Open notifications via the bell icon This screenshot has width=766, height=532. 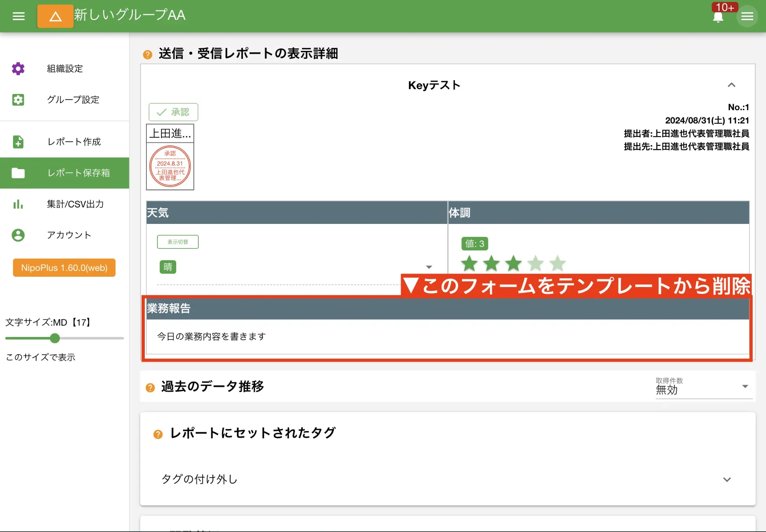tap(718, 16)
